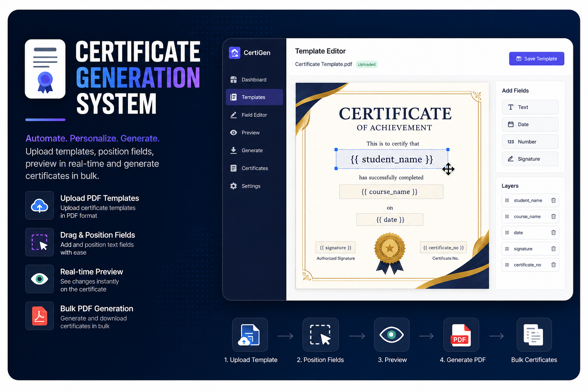Image resolution: width=588 pixels, height=392 pixels.
Task: Click the Generate download icon in sidebar
Action: coord(234,150)
